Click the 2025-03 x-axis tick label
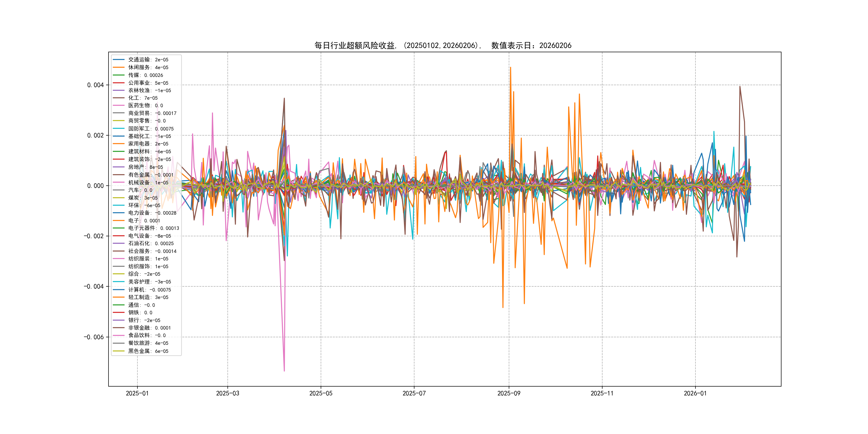Viewport: 868px width, 434px height. 227,394
